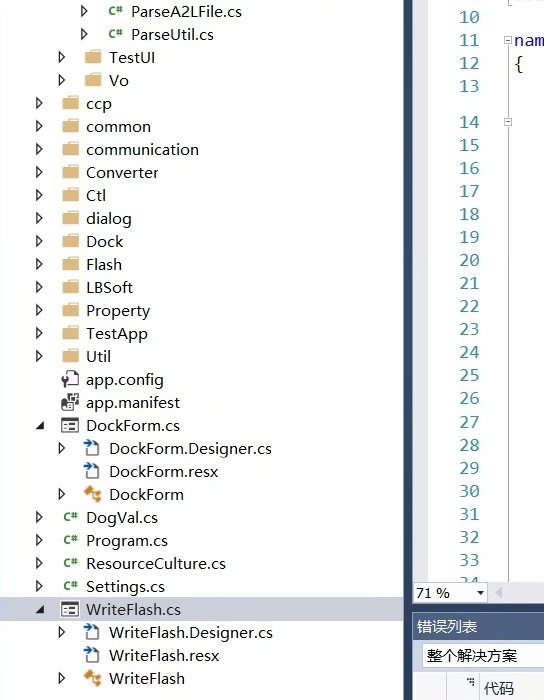This screenshot has height=700, width=544.
Task: Expand the ParseUtil.cs node
Action: point(84,34)
